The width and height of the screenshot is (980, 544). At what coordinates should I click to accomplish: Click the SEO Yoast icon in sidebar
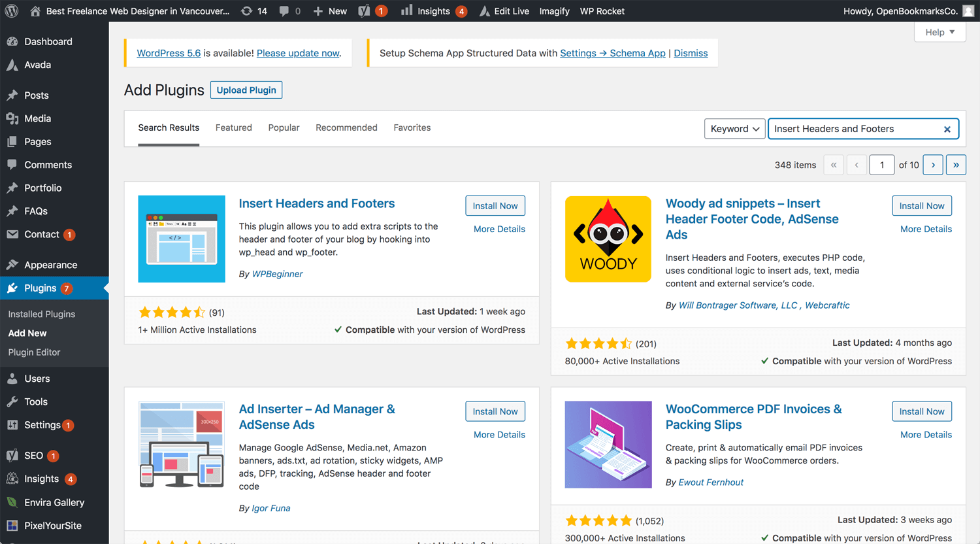pyautogui.click(x=12, y=456)
